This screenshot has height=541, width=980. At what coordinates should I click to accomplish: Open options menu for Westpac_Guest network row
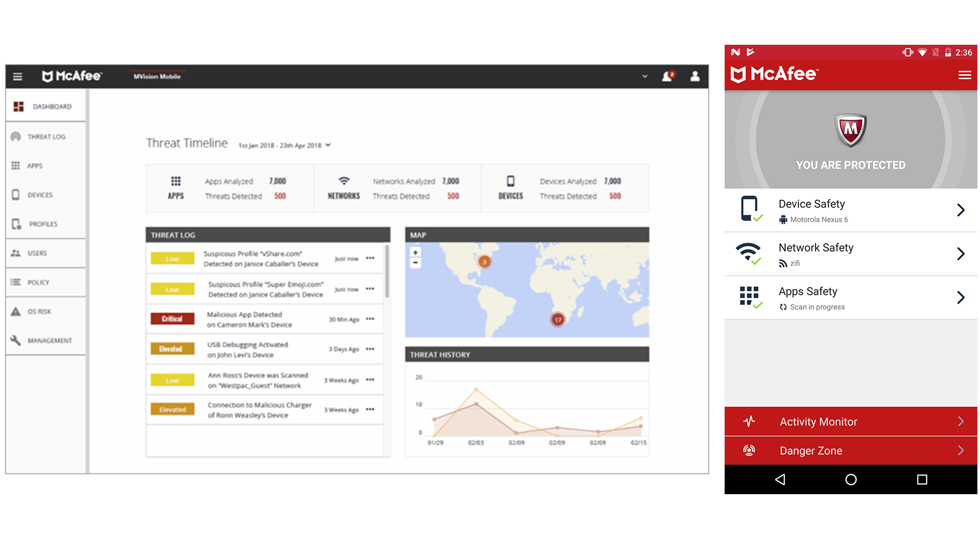[x=370, y=380]
